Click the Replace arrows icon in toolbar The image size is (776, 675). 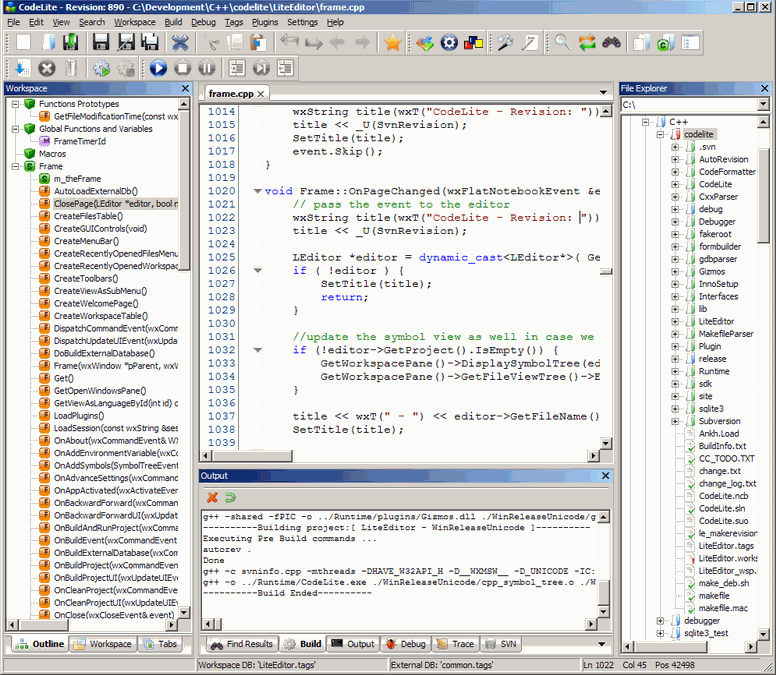[x=586, y=42]
